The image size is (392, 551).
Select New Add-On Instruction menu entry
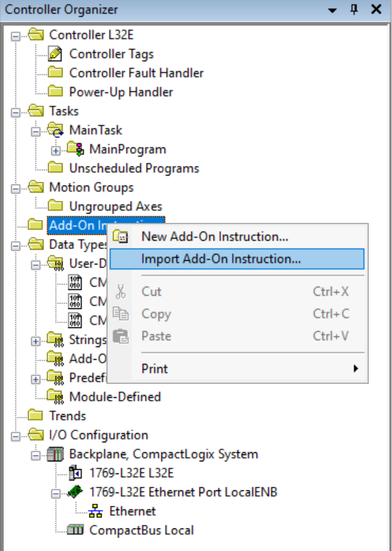click(x=237, y=236)
